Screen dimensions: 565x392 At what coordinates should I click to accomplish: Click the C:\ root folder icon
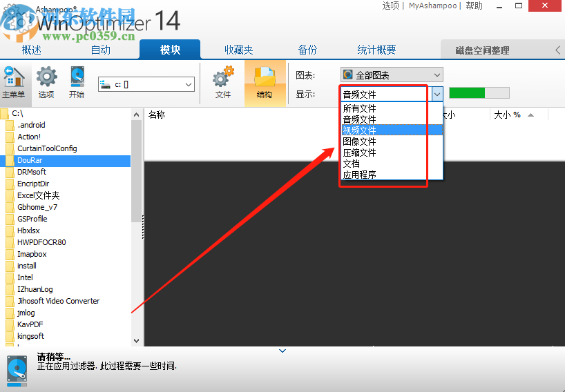tap(4, 114)
